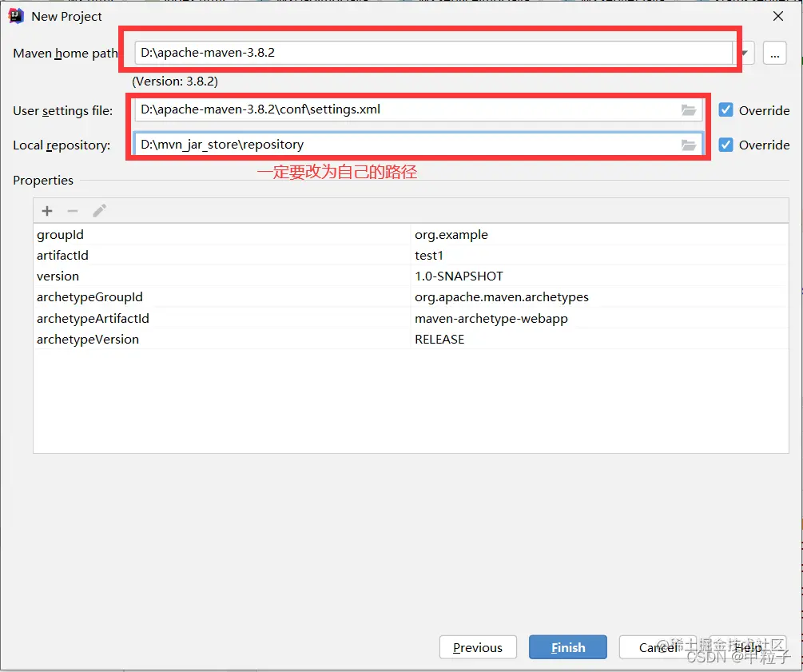Select the version property name
The image size is (803, 672).
point(58,276)
